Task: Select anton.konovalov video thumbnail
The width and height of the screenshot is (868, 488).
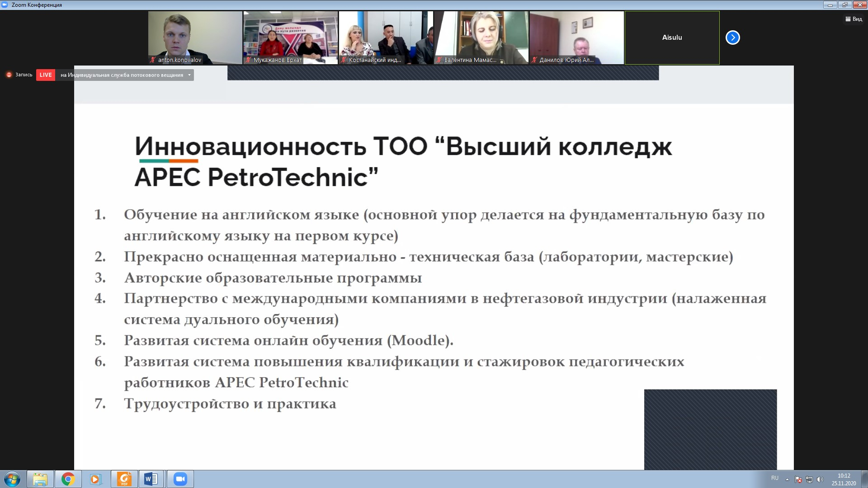Action: point(195,38)
